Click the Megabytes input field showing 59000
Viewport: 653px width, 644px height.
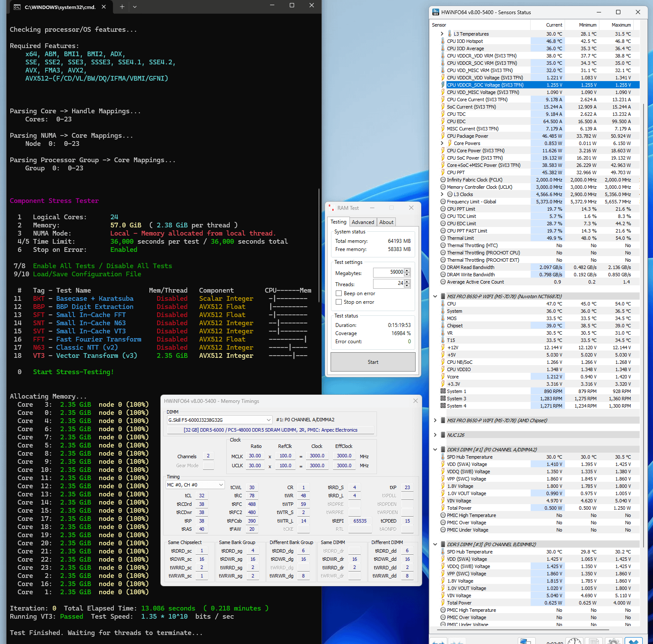click(389, 272)
